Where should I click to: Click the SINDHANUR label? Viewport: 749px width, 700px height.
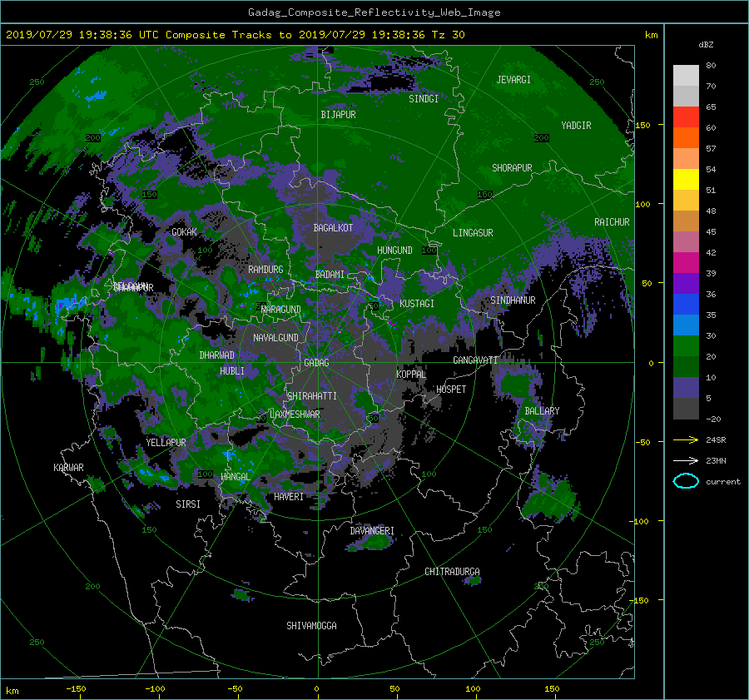pyautogui.click(x=513, y=300)
